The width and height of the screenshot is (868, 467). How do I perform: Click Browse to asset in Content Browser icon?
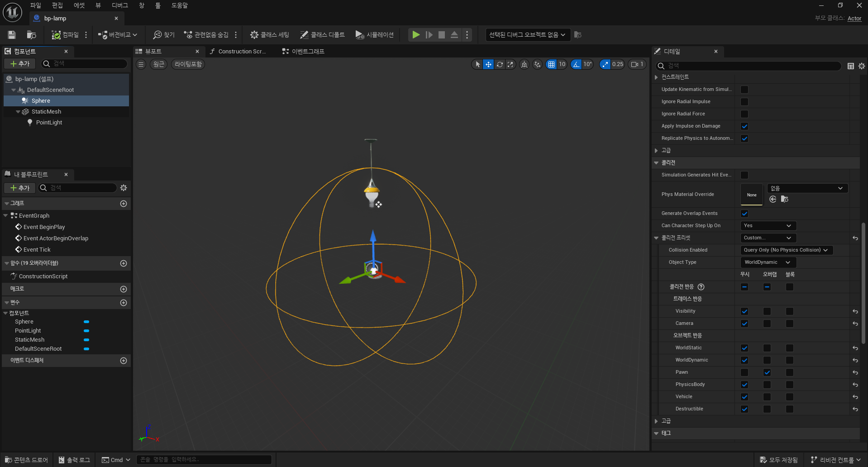pyautogui.click(x=31, y=35)
